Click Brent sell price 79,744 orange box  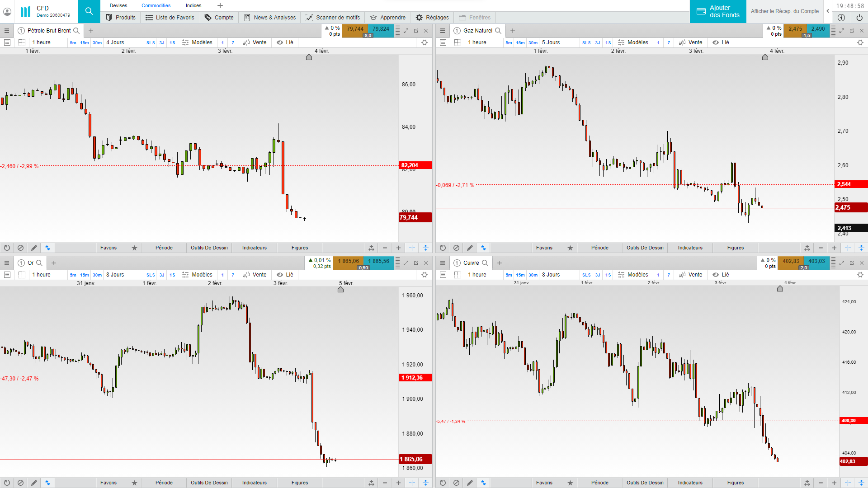[355, 29]
